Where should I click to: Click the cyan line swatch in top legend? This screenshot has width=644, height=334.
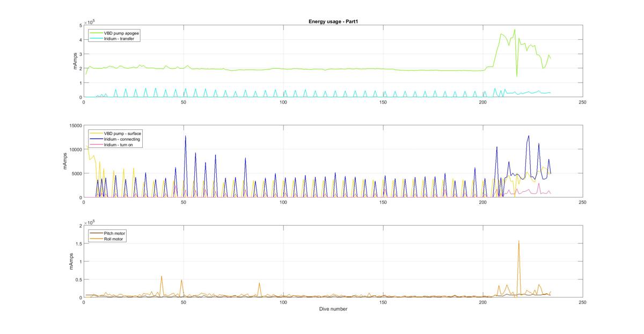pyautogui.click(x=97, y=39)
